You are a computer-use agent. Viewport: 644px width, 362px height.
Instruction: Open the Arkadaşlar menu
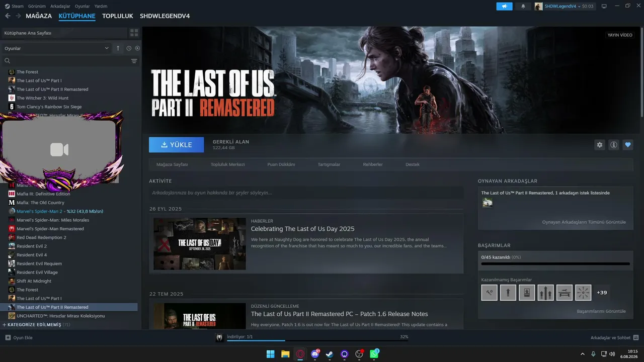[x=60, y=6]
